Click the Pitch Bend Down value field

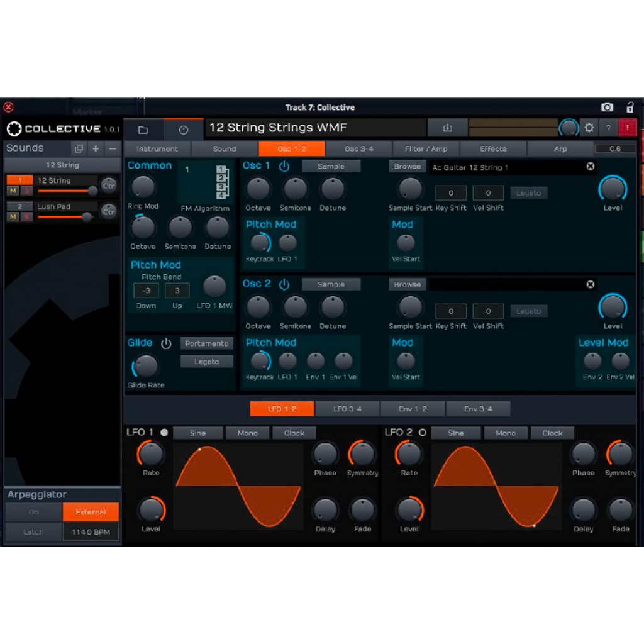(146, 291)
